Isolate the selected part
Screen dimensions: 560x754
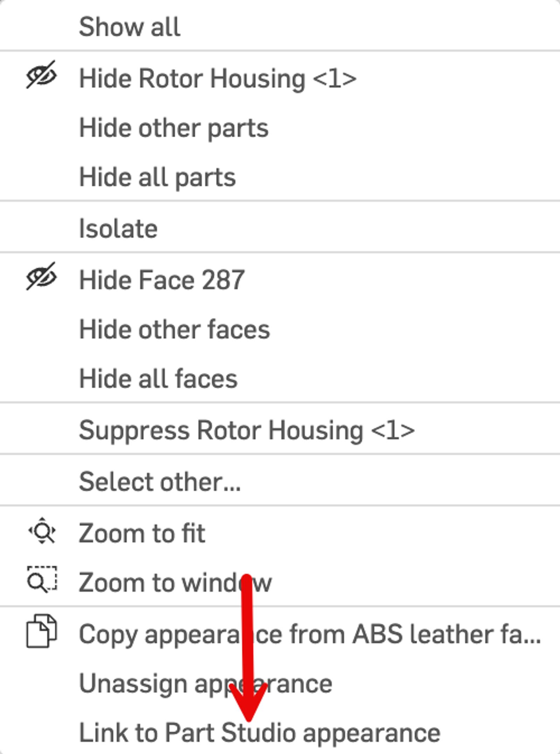[x=118, y=229]
